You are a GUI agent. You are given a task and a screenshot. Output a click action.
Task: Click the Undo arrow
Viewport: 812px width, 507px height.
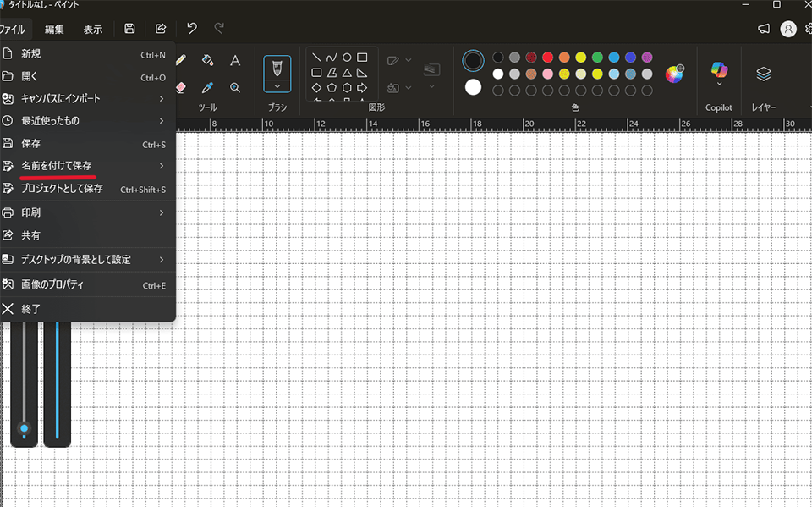point(192,29)
